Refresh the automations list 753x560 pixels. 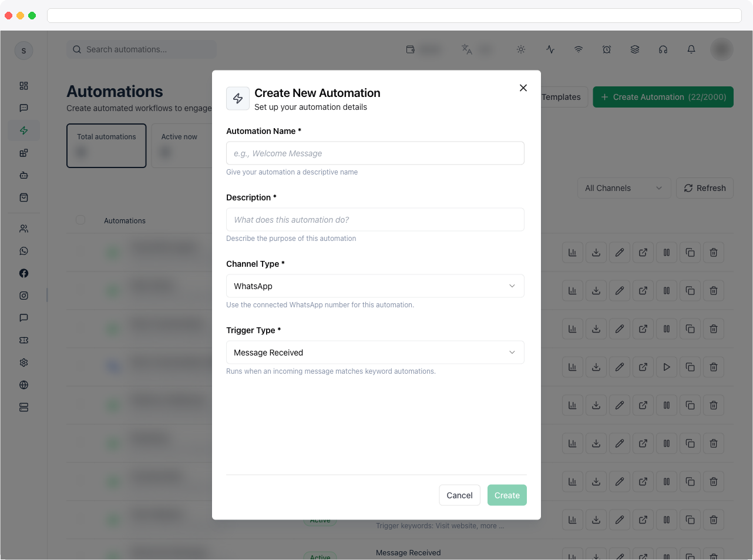point(705,188)
